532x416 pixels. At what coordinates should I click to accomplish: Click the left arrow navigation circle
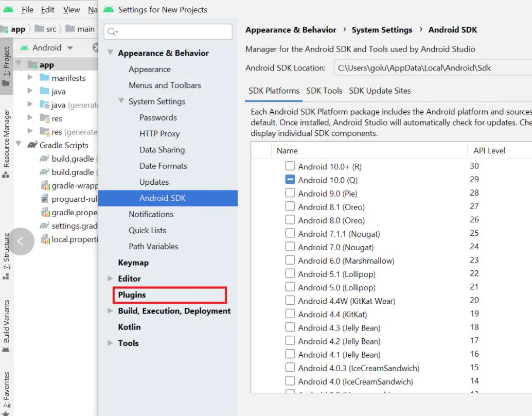(21, 241)
